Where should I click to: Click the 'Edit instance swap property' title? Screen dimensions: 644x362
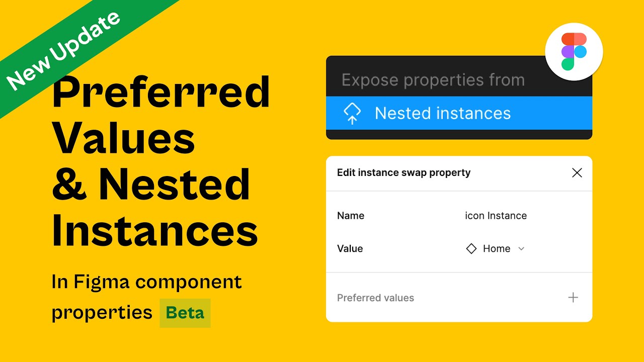tap(404, 173)
